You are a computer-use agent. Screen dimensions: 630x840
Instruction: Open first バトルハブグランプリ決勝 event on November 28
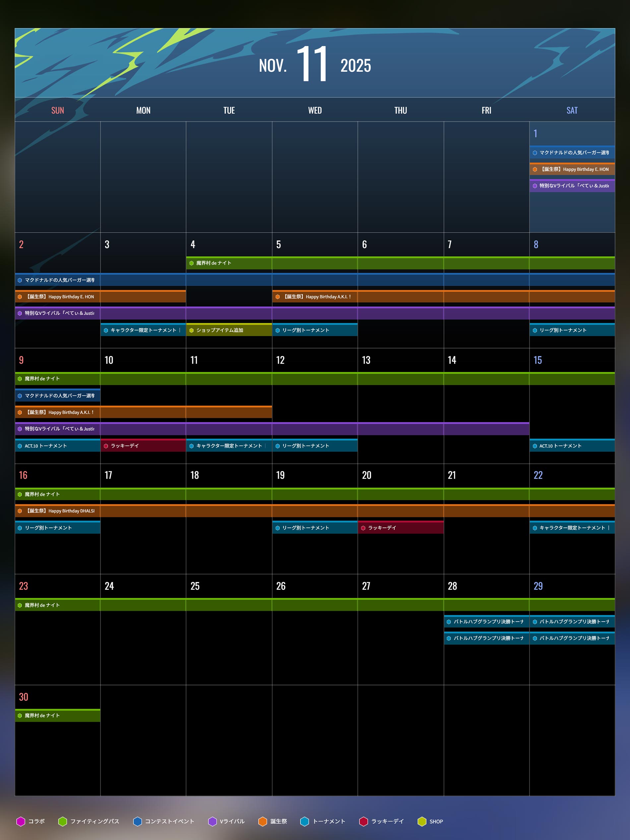click(x=486, y=621)
